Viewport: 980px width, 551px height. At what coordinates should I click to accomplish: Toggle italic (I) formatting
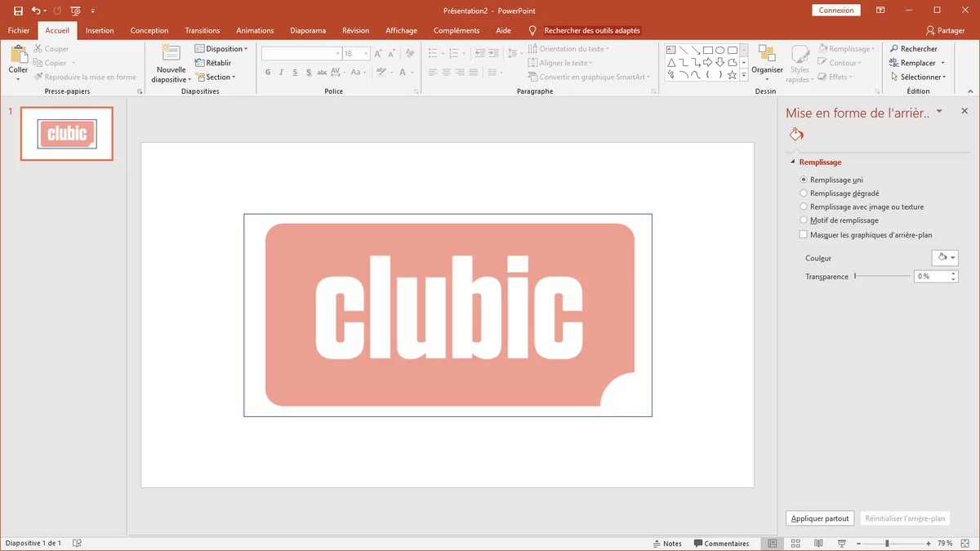(x=282, y=73)
